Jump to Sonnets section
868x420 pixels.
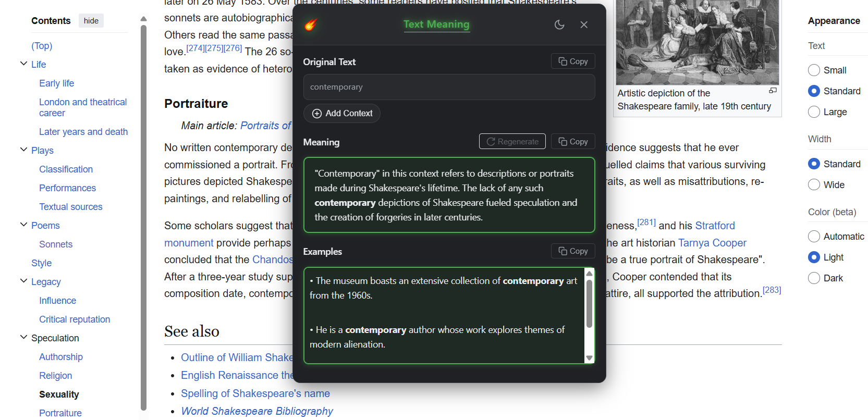click(x=56, y=244)
